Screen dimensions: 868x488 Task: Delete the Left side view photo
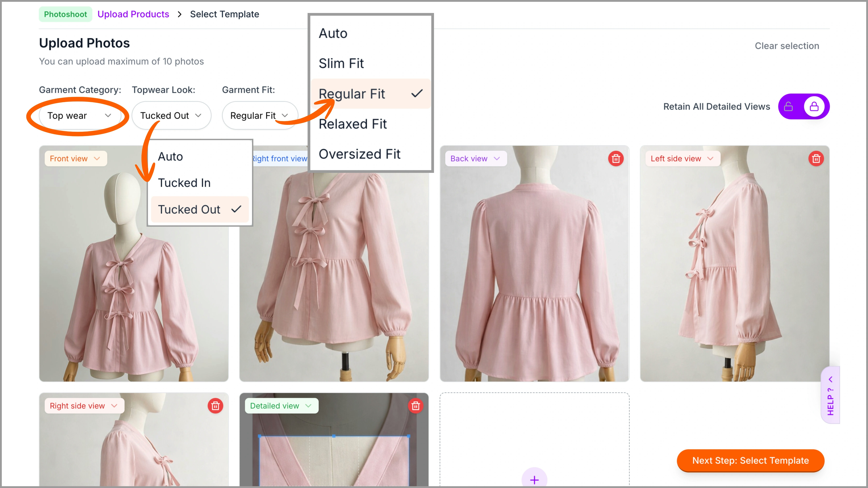(x=816, y=159)
